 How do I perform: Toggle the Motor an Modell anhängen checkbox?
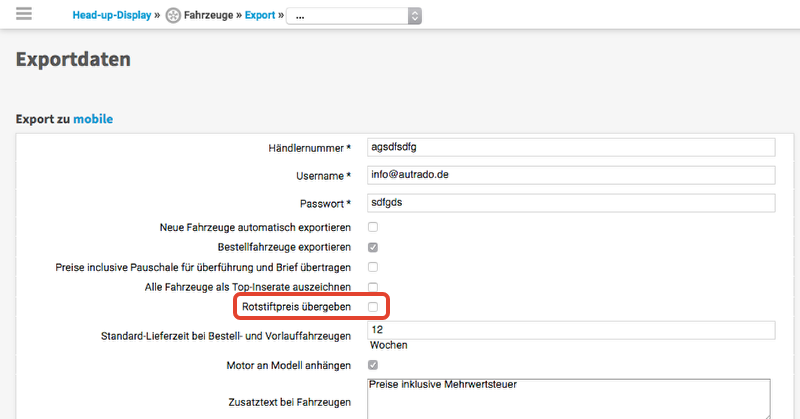(373, 365)
